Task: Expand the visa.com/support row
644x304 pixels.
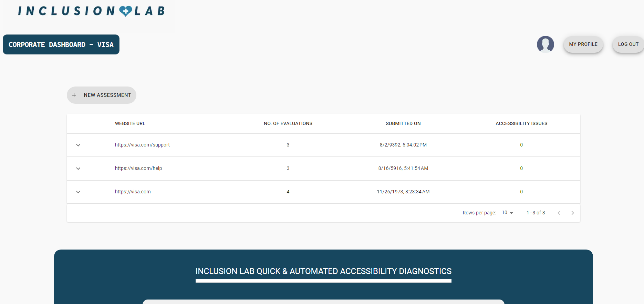Action: 78,145
